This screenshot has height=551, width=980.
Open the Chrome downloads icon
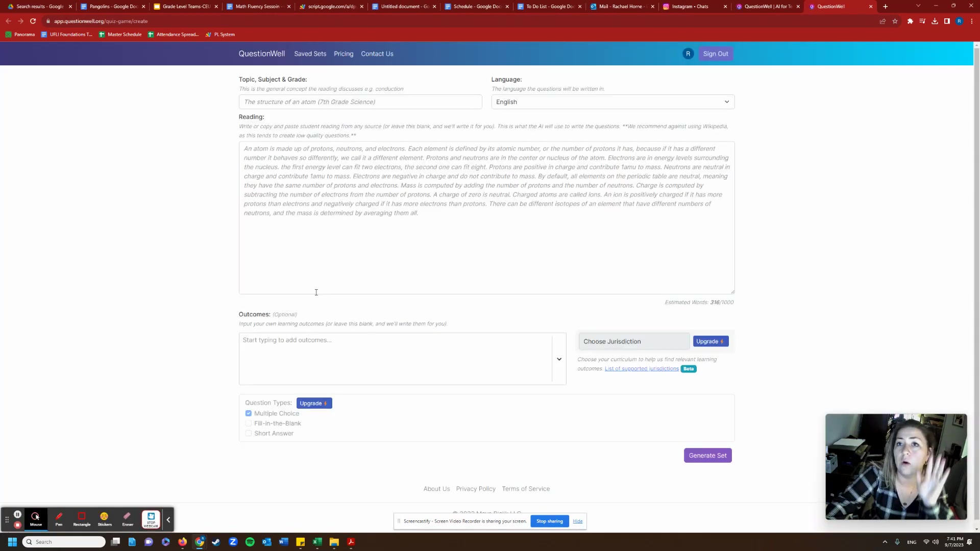click(935, 21)
